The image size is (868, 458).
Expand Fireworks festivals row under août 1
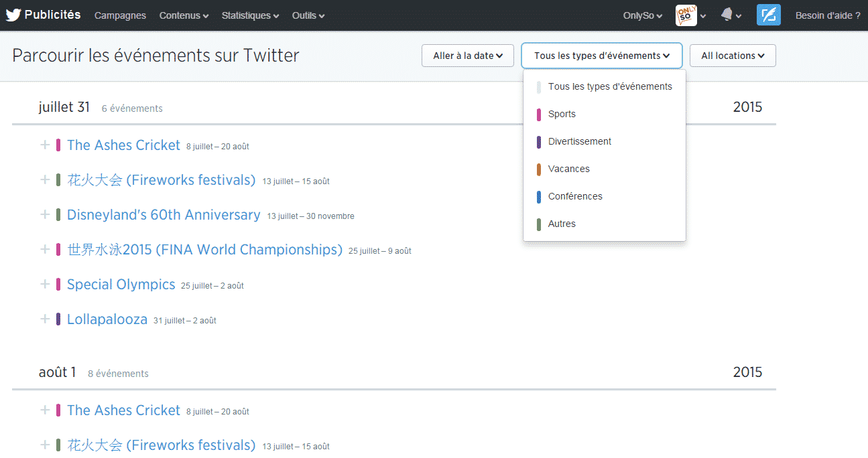[x=45, y=445]
